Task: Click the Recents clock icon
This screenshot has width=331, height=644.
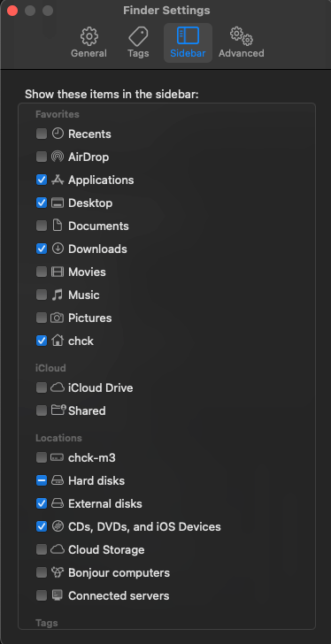Action: coord(58,134)
